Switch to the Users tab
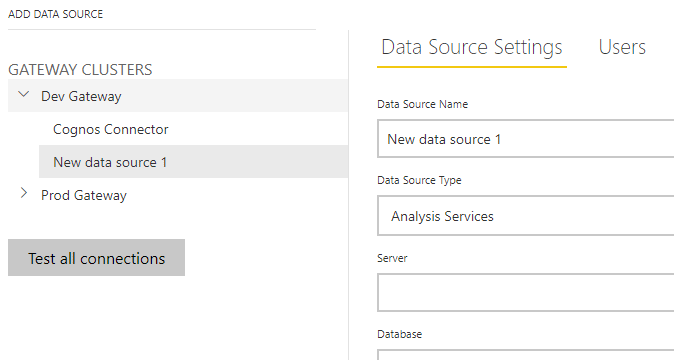Viewport: 674px width, 360px height. pyautogui.click(x=622, y=47)
